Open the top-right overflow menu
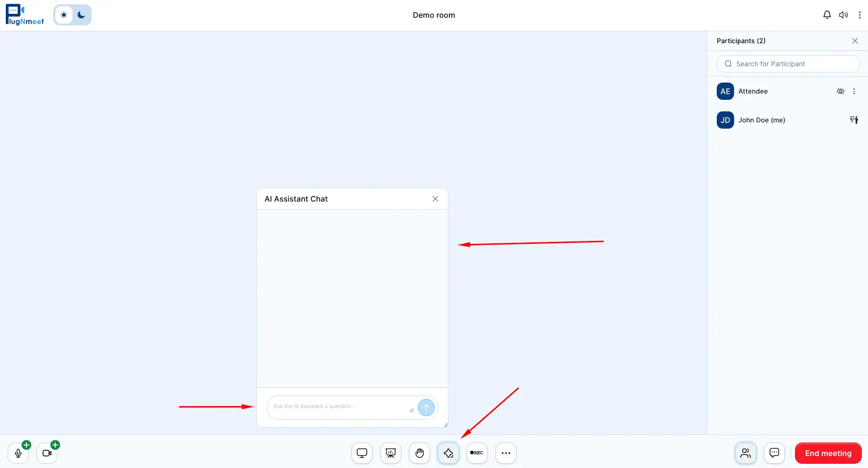Image resolution: width=868 pixels, height=468 pixels. (860, 14)
